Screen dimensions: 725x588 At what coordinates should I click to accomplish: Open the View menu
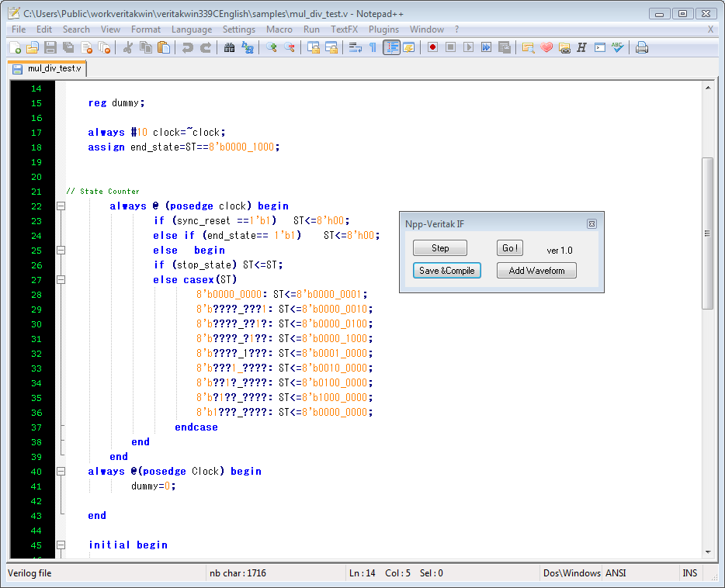pos(110,29)
